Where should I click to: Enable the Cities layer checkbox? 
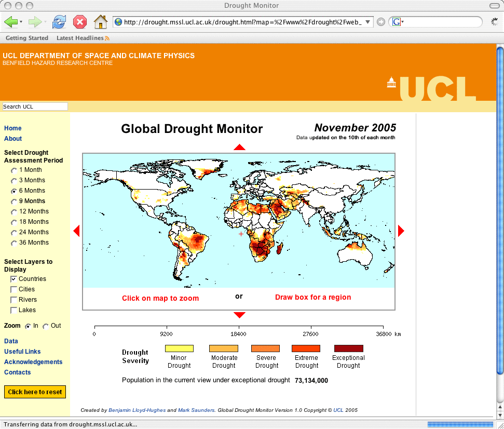click(x=14, y=289)
